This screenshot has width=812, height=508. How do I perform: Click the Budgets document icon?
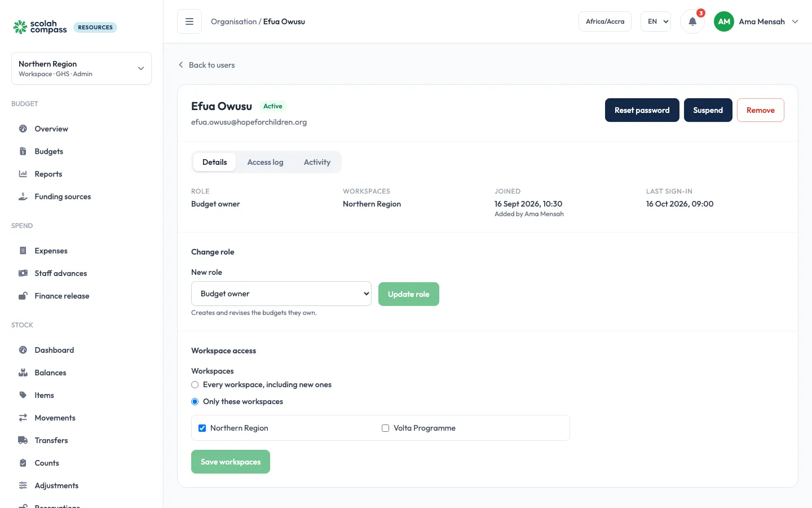pos(23,151)
